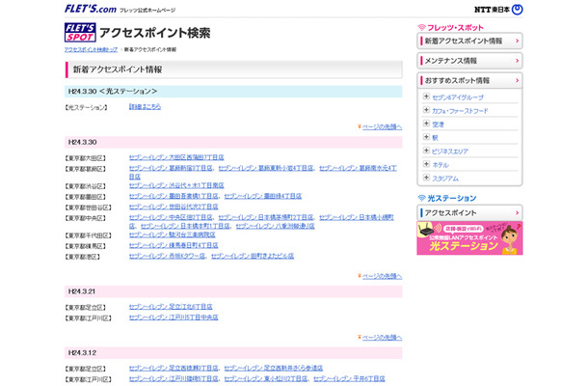
Task: Open セブン-イレブン 赤坂Kタワー店 link
Action: 167,256
